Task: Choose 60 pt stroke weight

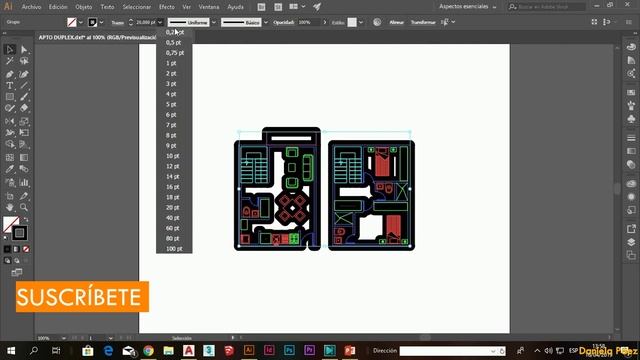Action: coord(174,228)
